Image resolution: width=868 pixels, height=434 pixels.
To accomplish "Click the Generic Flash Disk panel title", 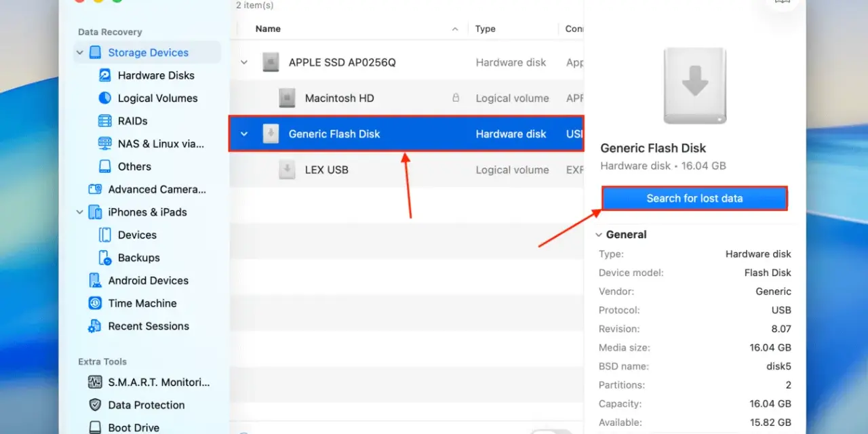I will (x=653, y=148).
